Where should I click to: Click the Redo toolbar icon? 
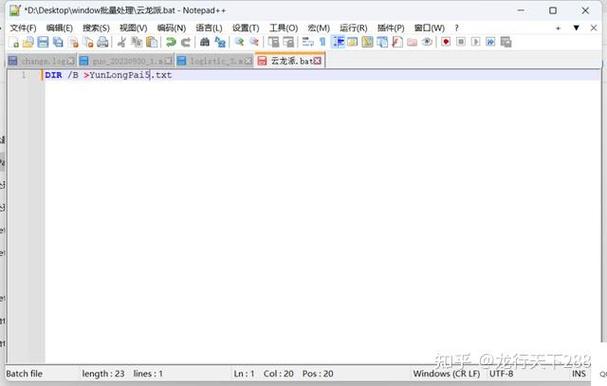point(186,42)
